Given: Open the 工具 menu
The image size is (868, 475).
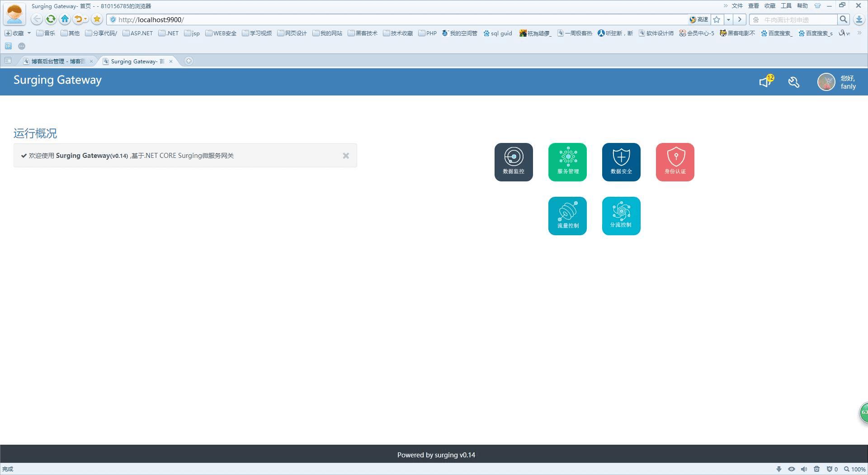Looking at the screenshot, I should click(x=786, y=6).
